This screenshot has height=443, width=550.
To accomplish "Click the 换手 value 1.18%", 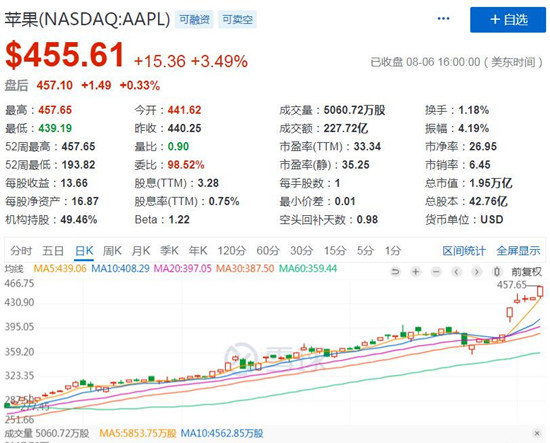I will coord(474,110).
